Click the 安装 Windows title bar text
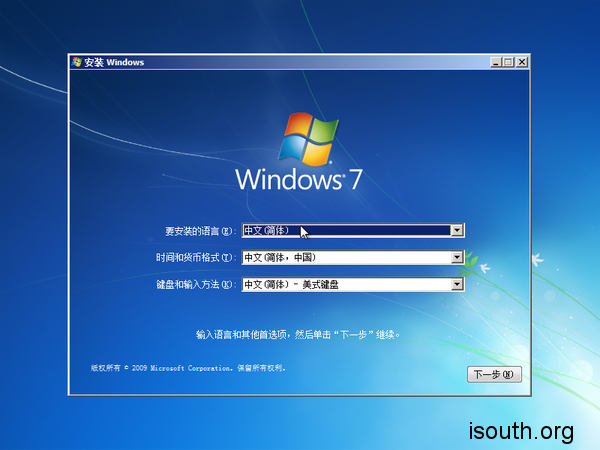 [115, 62]
